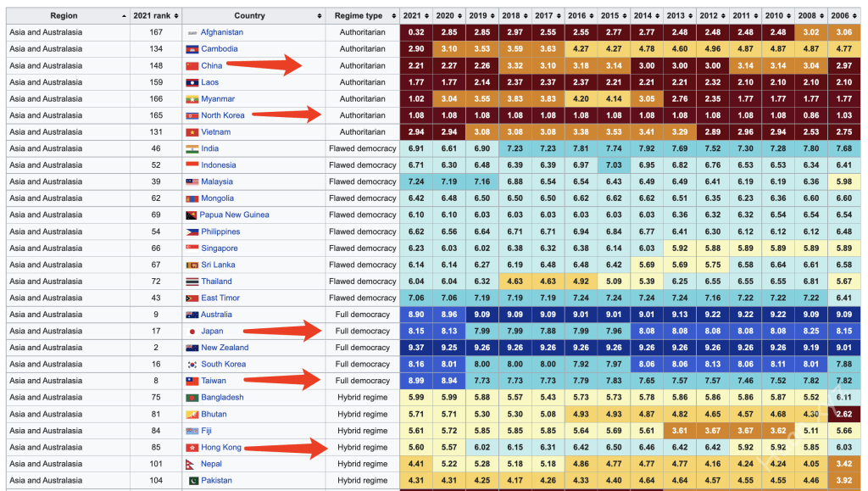Click the Australia flag icon
Viewport: 868px width, 491px height.
[192, 315]
